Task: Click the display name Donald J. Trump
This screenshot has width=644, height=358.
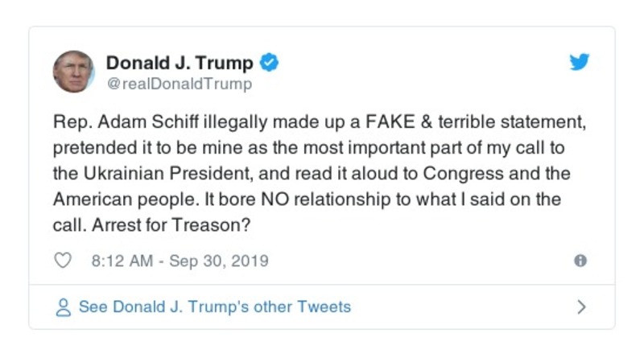Action: [180, 63]
